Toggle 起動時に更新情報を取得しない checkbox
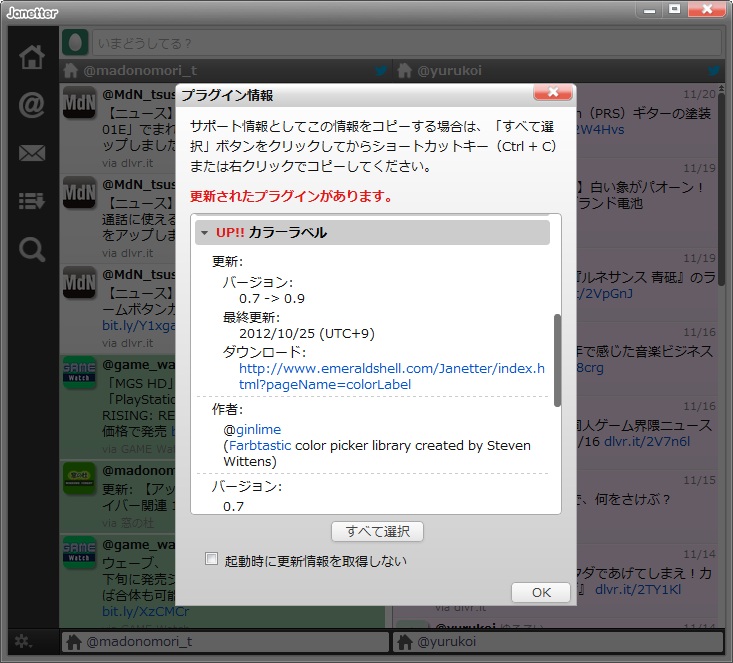Image resolution: width=733 pixels, height=663 pixels. pyautogui.click(x=211, y=559)
